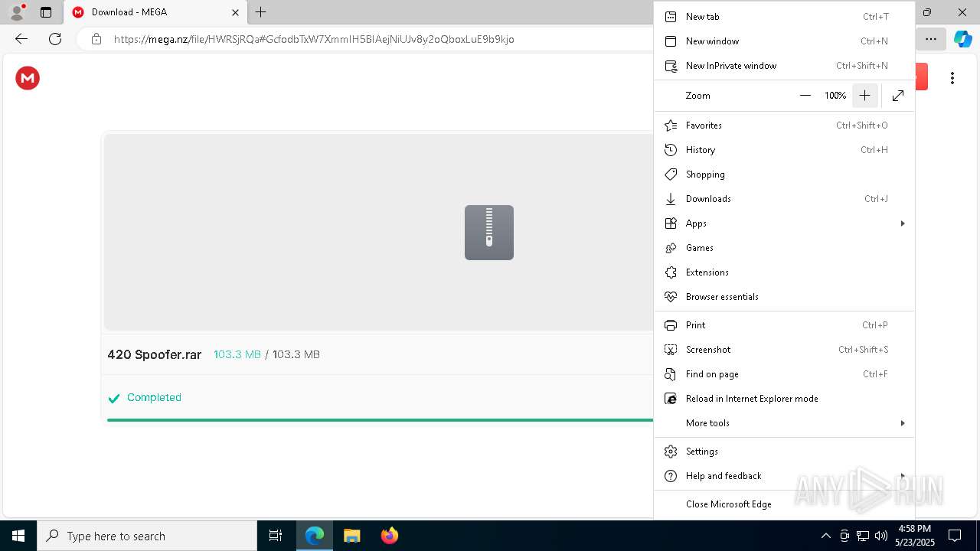Open Downloads from the Edge menu
Screen dimensions: 980x551
pyautogui.click(x=784, y=199)
